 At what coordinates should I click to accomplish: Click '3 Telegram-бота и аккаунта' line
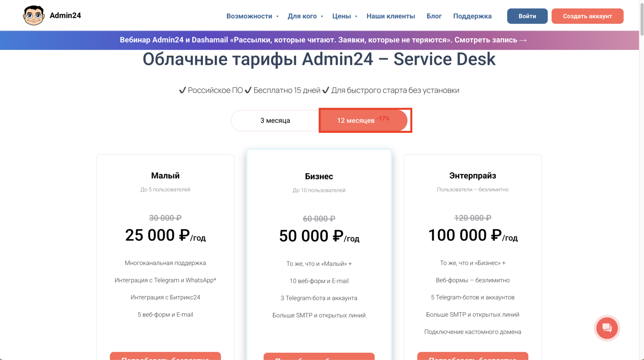319,298
